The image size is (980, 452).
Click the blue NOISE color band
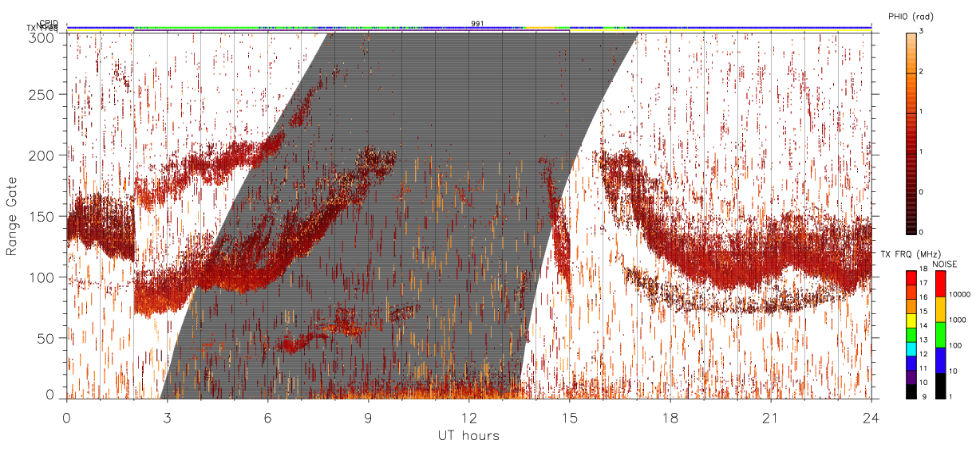tap(940, 360)
